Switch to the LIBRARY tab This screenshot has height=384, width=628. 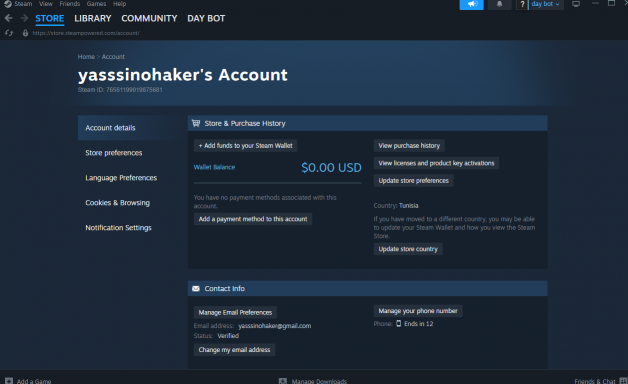coord(93,18)
